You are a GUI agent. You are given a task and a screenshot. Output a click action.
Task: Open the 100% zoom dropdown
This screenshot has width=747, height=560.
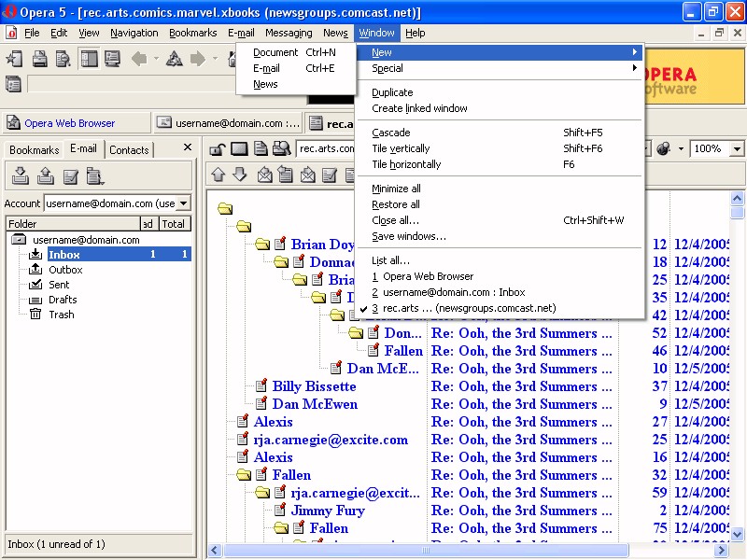(x=737, y=148)
